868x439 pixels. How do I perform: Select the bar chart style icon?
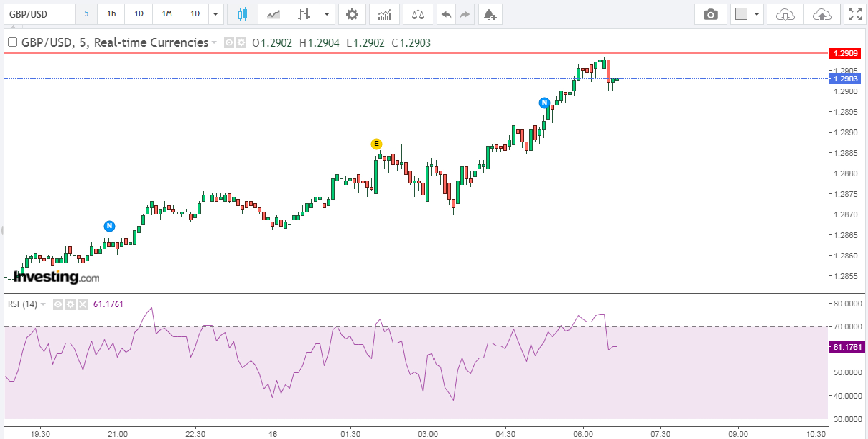(x=304, y=14)
